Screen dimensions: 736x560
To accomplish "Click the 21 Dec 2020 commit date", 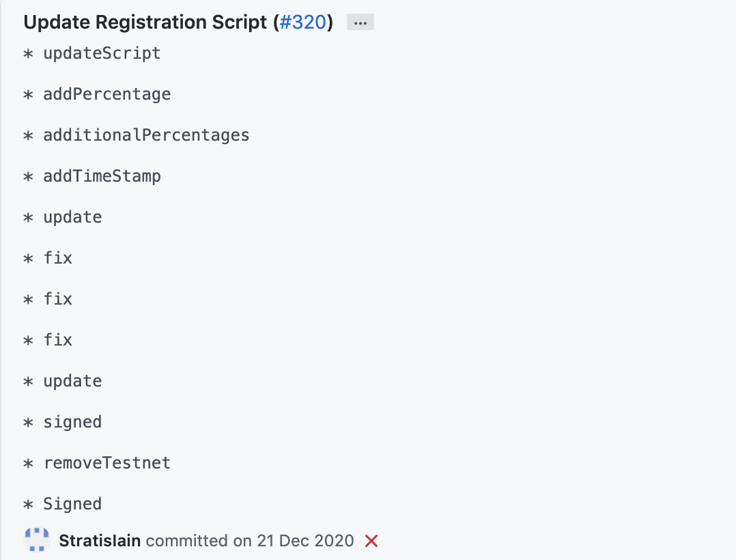I will [x=305, y=542].
